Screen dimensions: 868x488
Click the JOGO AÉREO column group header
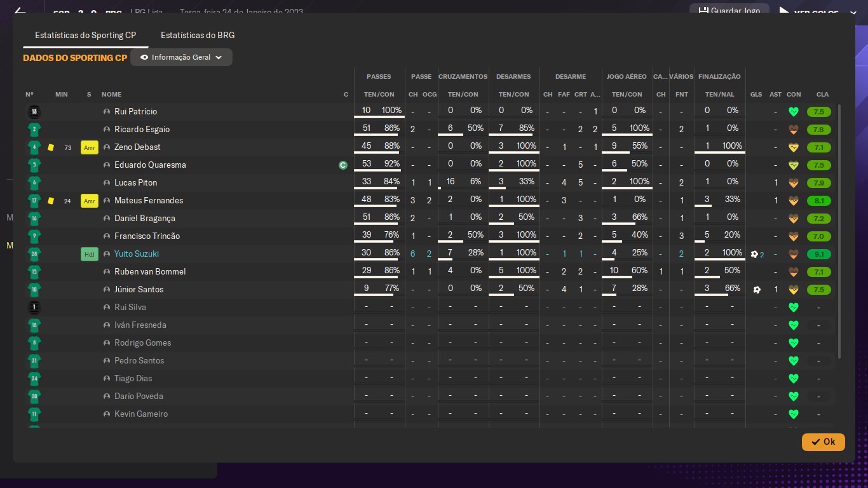click(627, 77)
